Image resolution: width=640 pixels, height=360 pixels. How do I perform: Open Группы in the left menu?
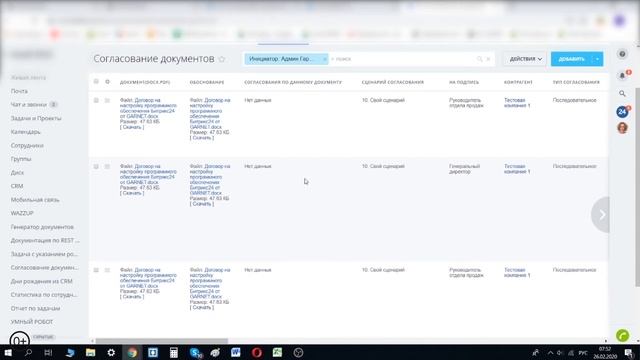pos(21,159)
